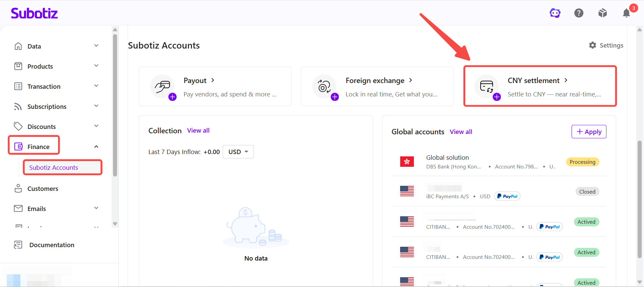644x287 pixels.
Task: Click the Subscriptions feed icon
Action: coord(18,106)
